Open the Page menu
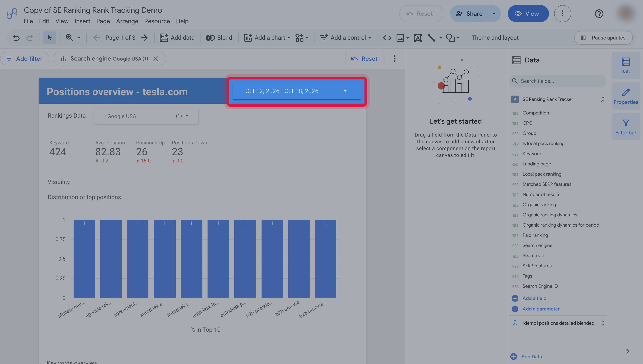 (x=103, y=21)
